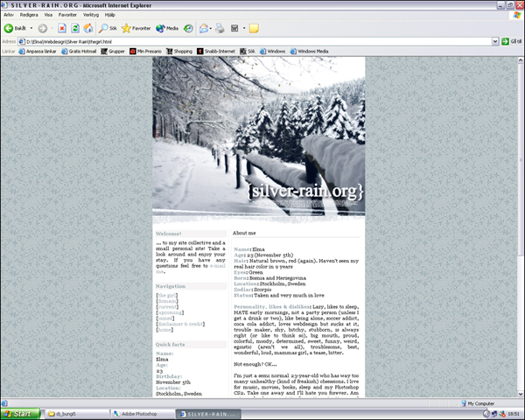
Task: Stop page loading with red X icon
Action: [62, 29]
